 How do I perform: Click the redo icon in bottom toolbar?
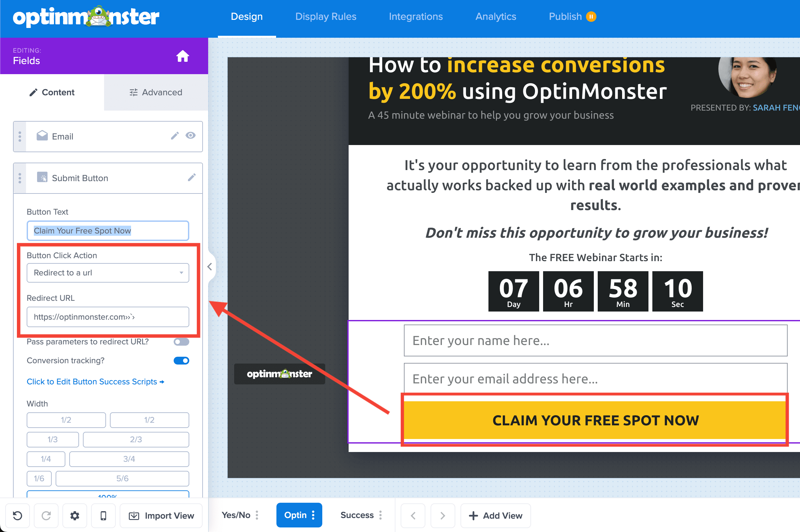pos(46,516)
